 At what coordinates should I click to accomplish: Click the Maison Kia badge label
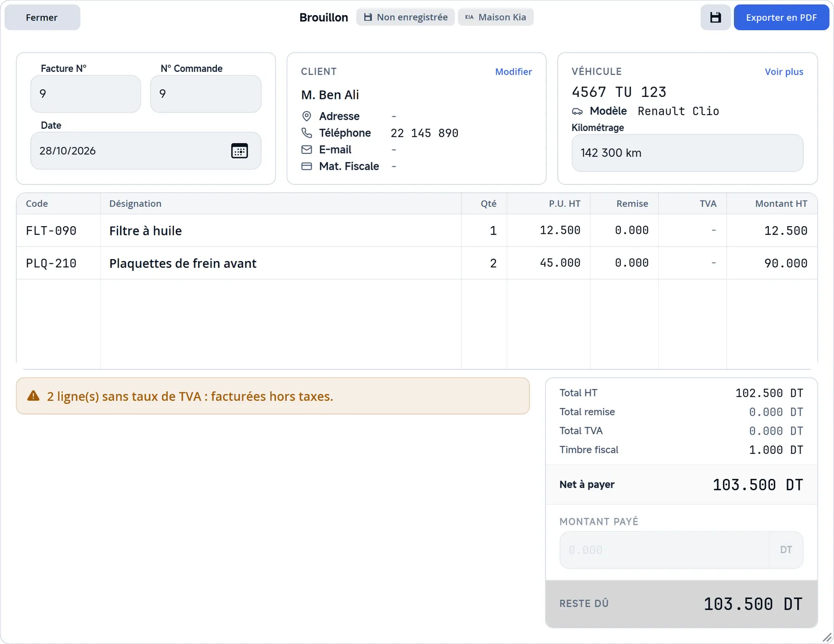click(502, 17)
